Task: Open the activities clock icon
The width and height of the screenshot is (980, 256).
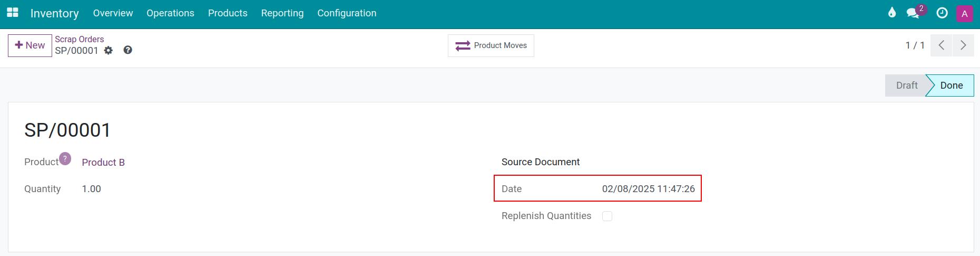Action: [x=942, y=13]
